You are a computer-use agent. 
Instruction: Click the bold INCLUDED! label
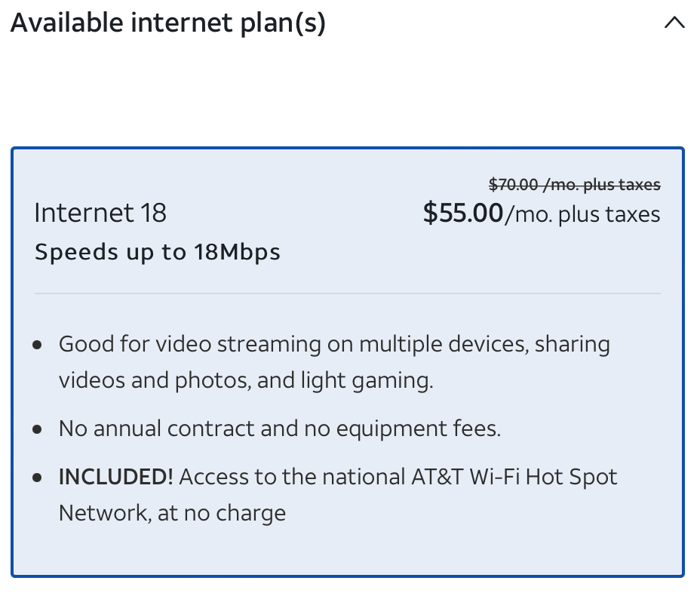coord(115,477)
